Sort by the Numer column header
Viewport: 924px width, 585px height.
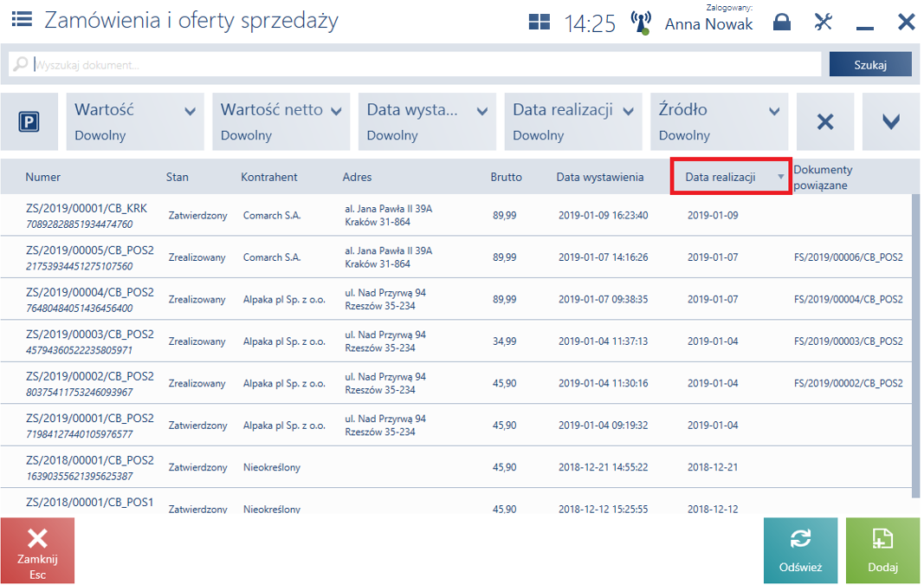tap(43, 177)
